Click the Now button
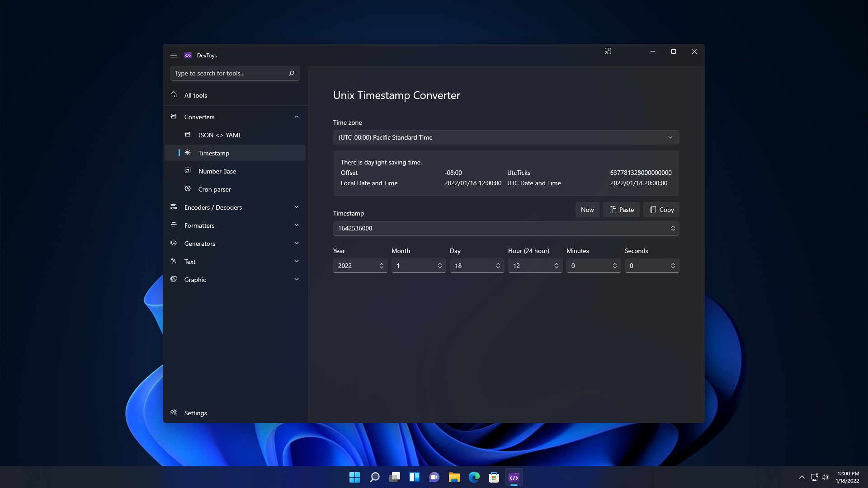 pyautogui.click(x=587, y=210)
